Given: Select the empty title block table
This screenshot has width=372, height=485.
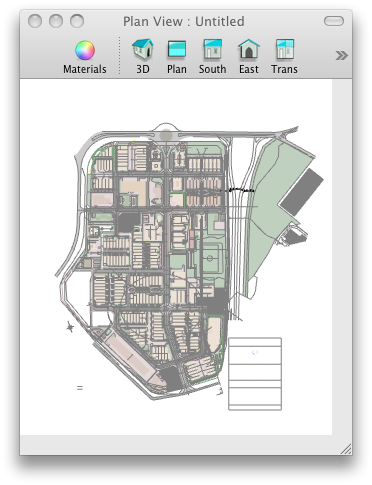Looking at the screenshot, I should click(255, 374).
